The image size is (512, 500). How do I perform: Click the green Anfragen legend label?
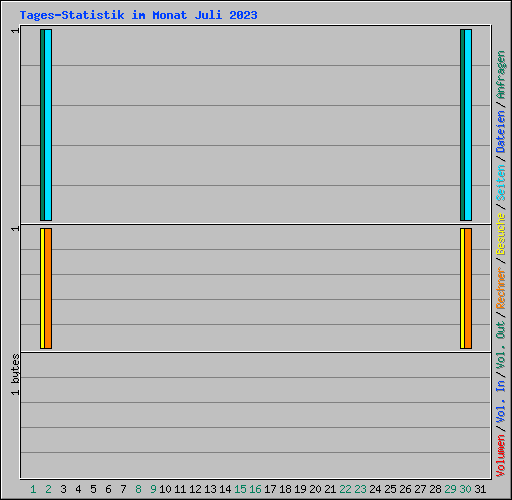tap(501, 75)
